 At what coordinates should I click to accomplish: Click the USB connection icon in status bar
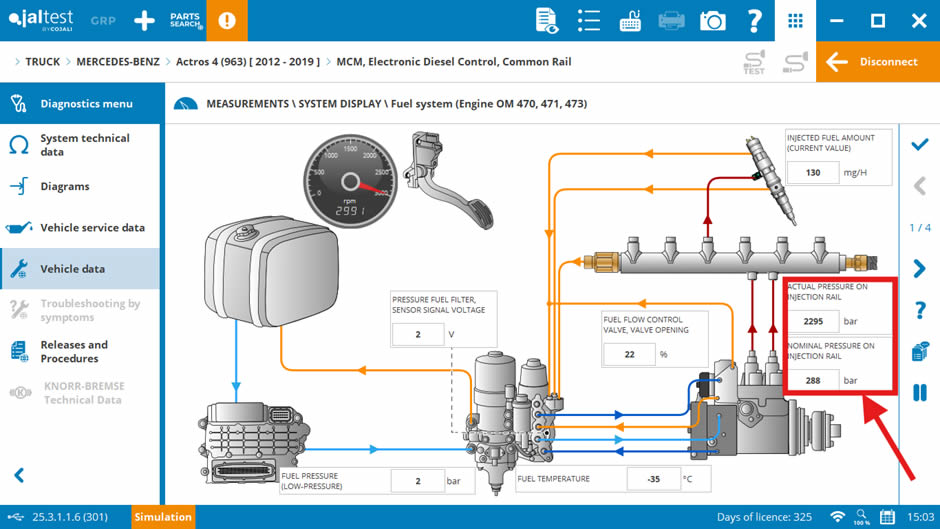tap(16, 517)
